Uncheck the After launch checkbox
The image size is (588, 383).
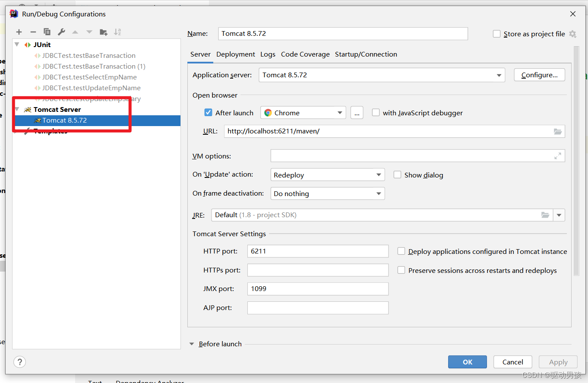pos(208,112)
